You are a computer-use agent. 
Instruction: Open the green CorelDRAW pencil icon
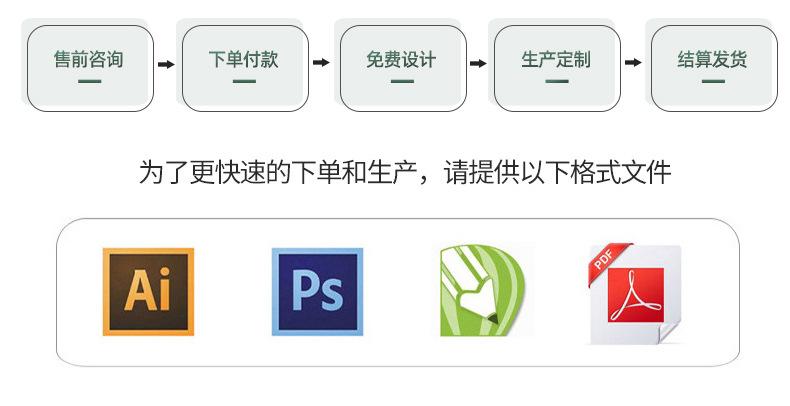click(483, 291)
